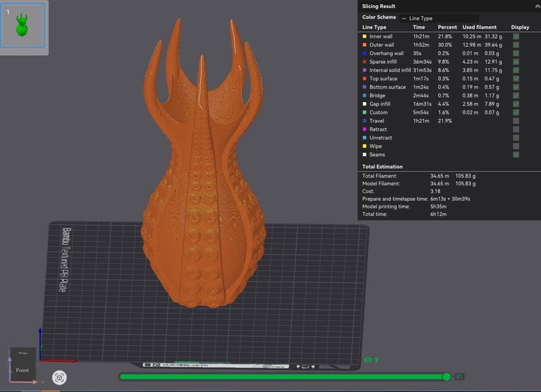Toggle Overhang wall display checkbox
The height and width of the screenshot is (392, 541).
point(516,53)
